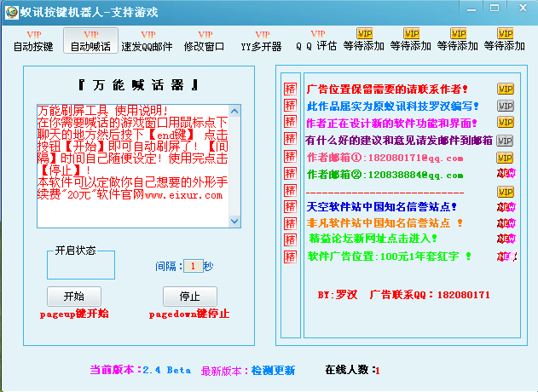
Task: Click the 精 icon beside 作者邮箱② row
Action: point(290,174)
